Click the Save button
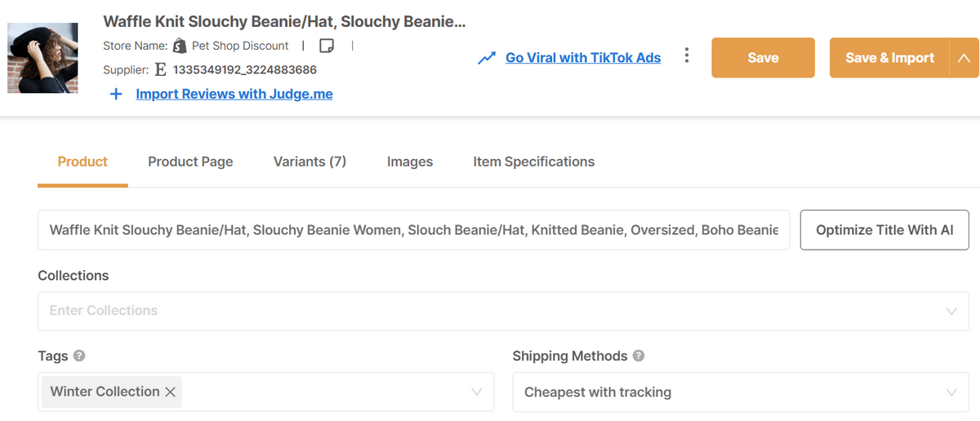 tap(763, 58)
